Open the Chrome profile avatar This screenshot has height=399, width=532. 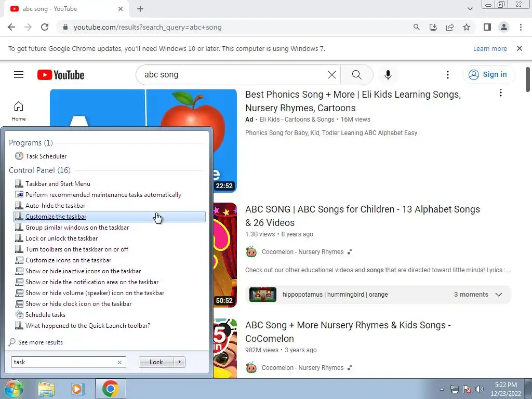504,27
